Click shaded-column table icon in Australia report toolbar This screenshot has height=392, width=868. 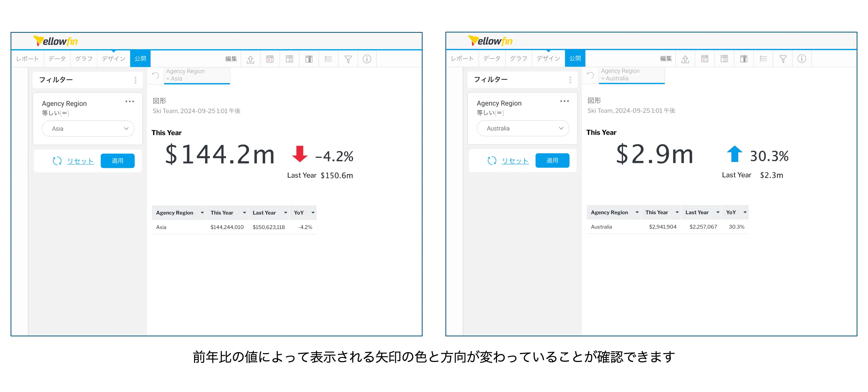pyautogui.click(x=744, y=59)
